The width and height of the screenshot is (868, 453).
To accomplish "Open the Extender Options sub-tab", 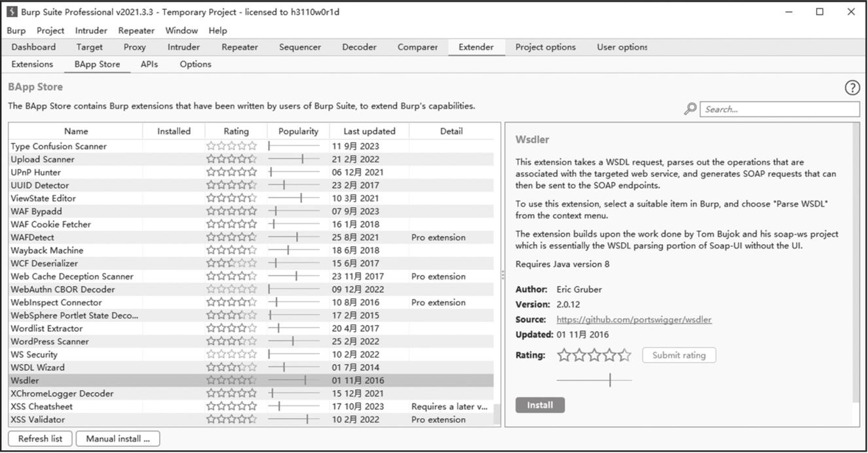I will tap(195, 64).
